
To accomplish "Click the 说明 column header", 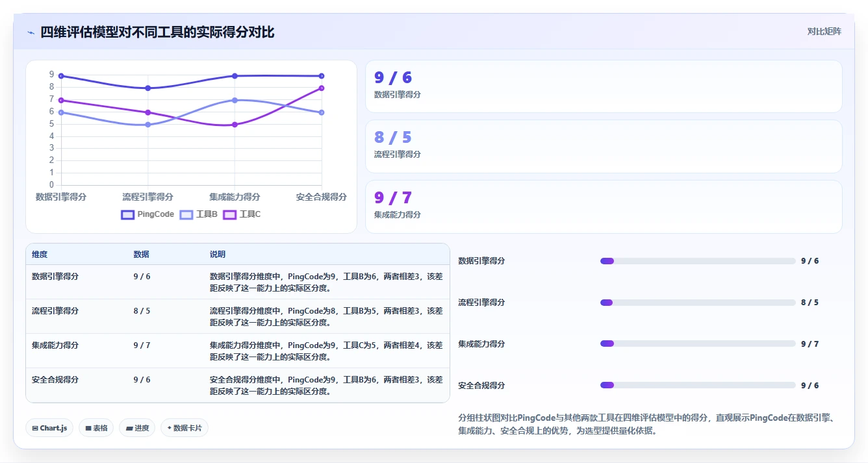I will (218, 255).
